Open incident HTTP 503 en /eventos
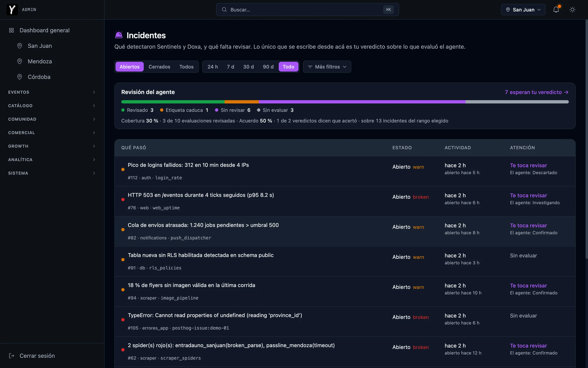 [x=201, y=195]
